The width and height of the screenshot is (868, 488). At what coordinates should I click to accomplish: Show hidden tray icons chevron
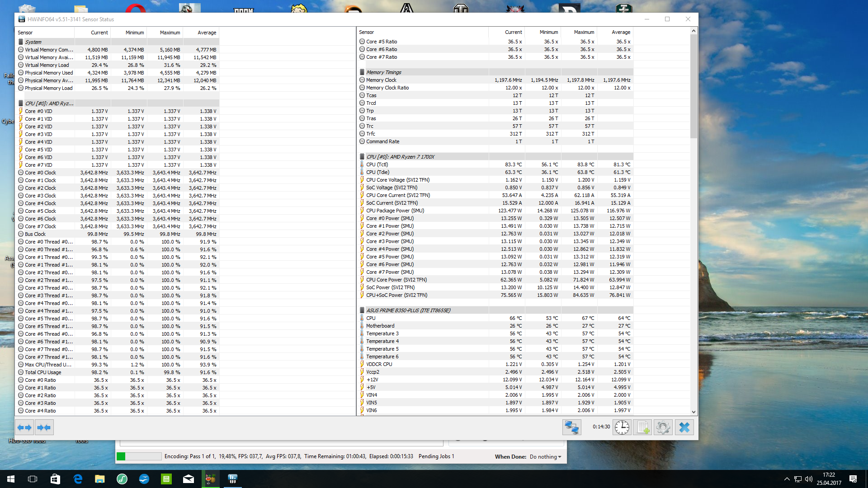pos(787,479)
